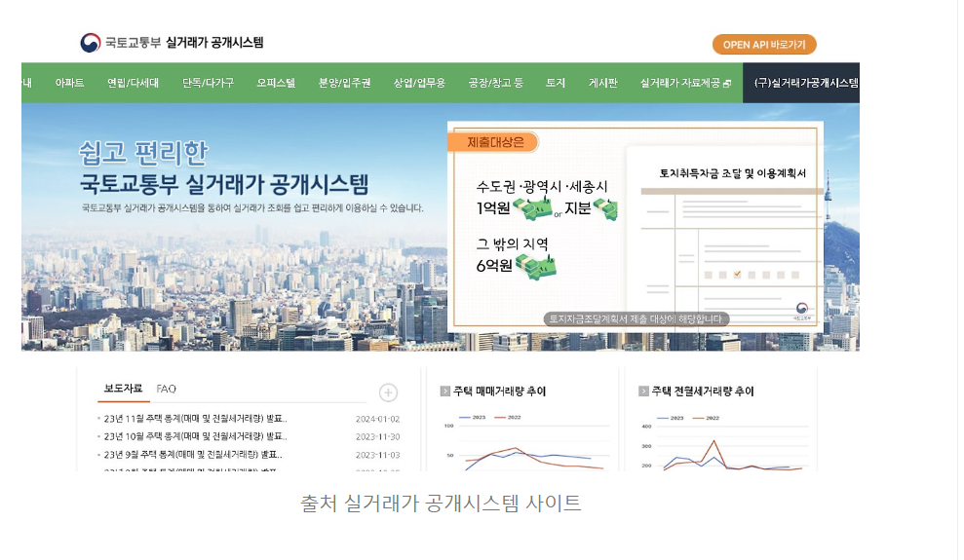This screenshot has height=560, width=964.
Task: Select the 보도자료 tab
Action: click(x=123, y=388)
